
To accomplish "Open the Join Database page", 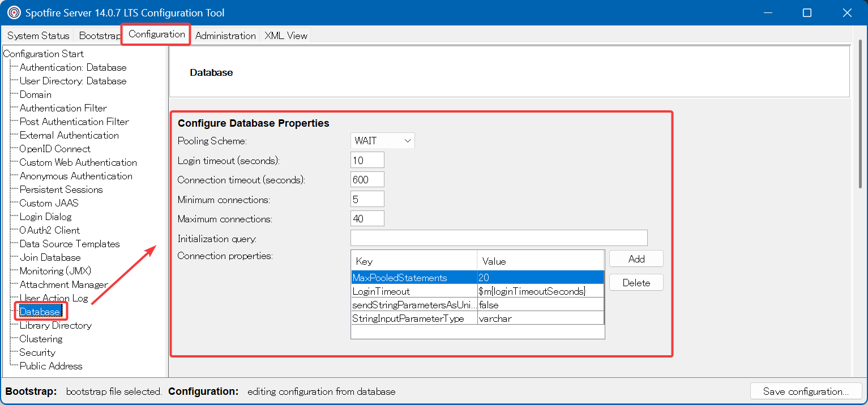I will tap(50, 257).
